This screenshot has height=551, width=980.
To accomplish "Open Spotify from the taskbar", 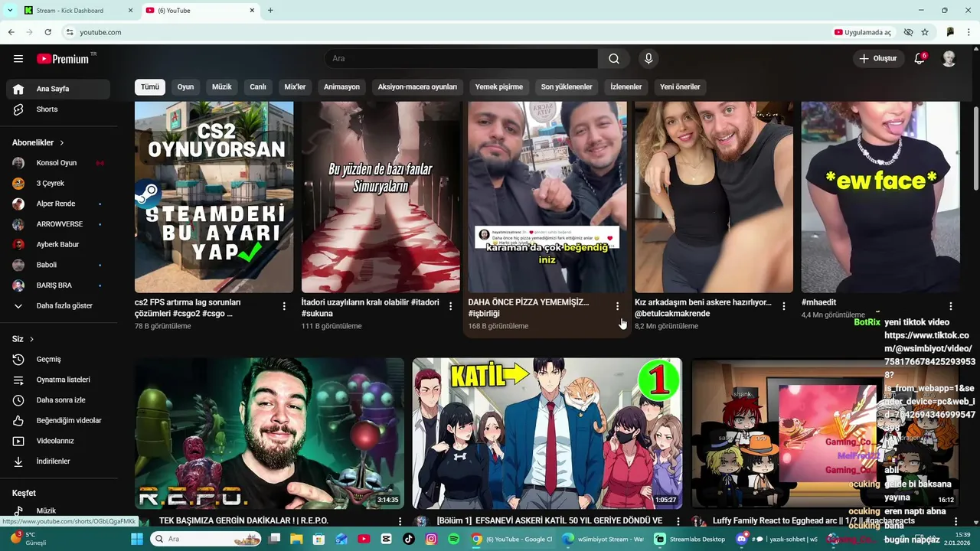I will click(x=453, y=539).
